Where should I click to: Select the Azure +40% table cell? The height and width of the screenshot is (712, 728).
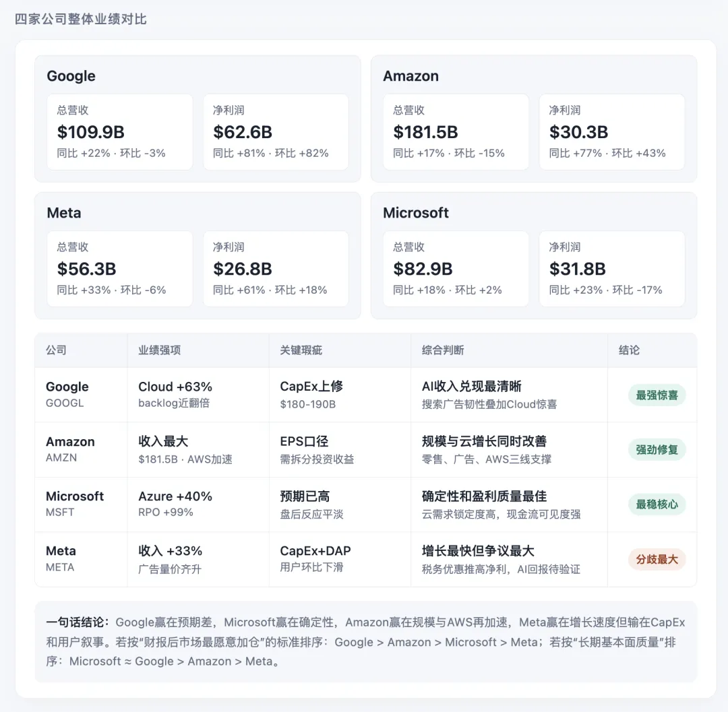[x=175, y=496]
